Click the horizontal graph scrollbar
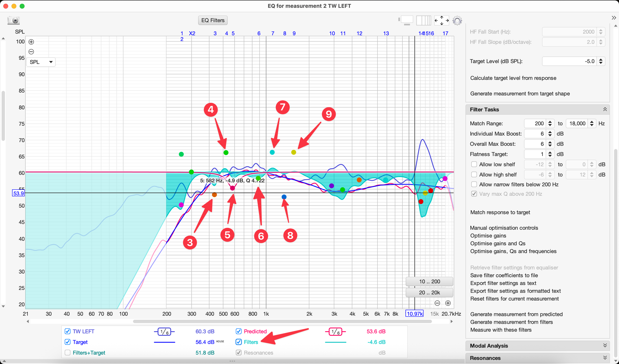The height and width of the screenshot is (364, 619). pyautogui.click(x=282, y=321)
